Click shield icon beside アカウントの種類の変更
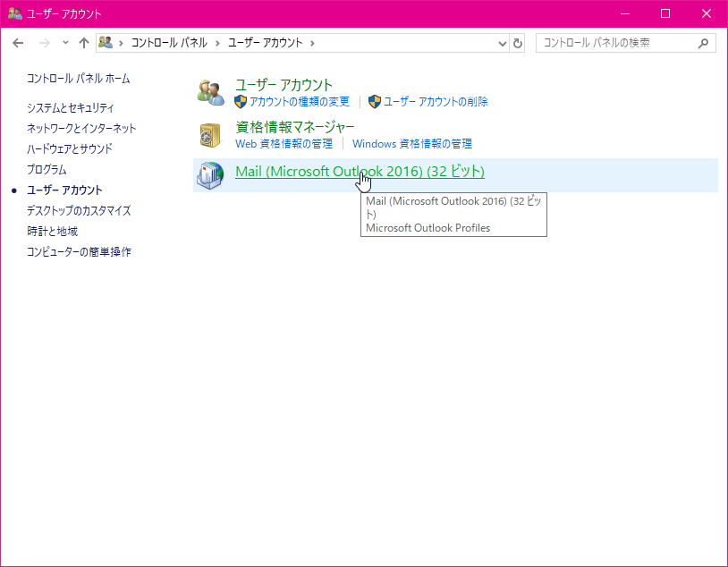 tap(241, 102)
